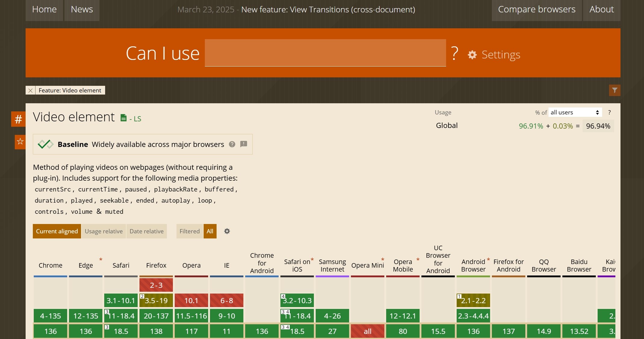Click Safari 3.1-10.1 version cell

tap(121, 300)
